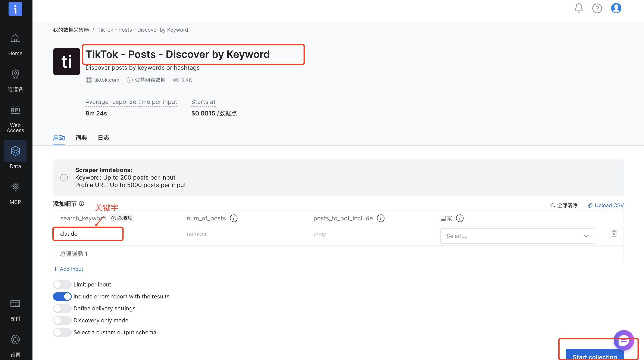Switch to the 词典 tab

pos(81,138)
